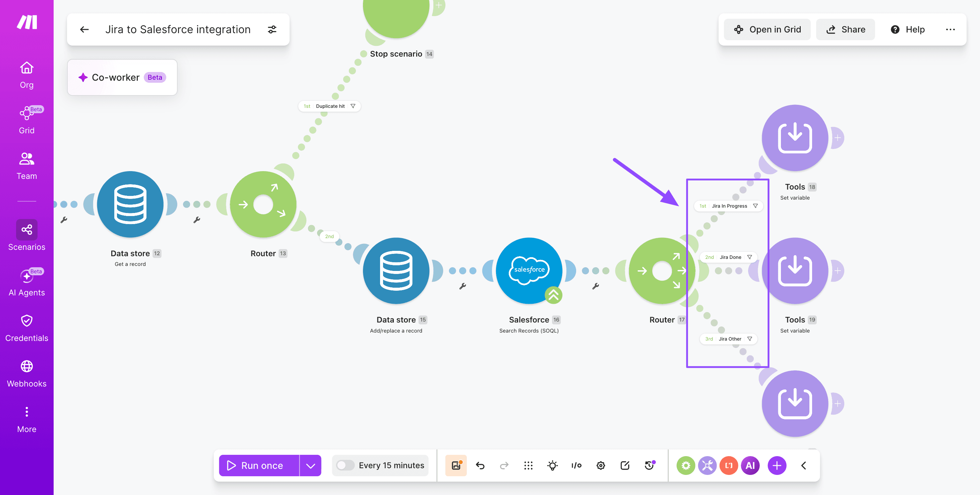
Task: Expand the Run once dropdown arrow
Action: click(x=310, y=465)
